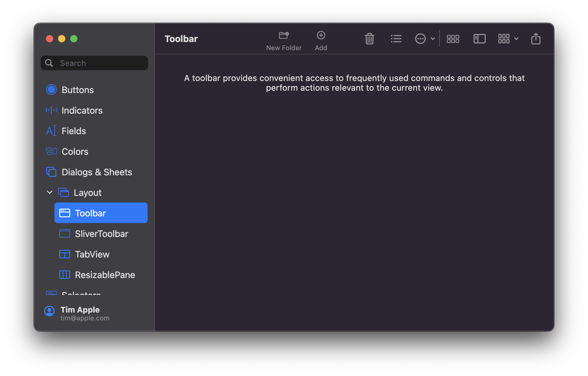Image resolution: width=588 pixels, height=376 pixels.
Task: Open Dialogs & Sheets page
Action: click(96, 172)
